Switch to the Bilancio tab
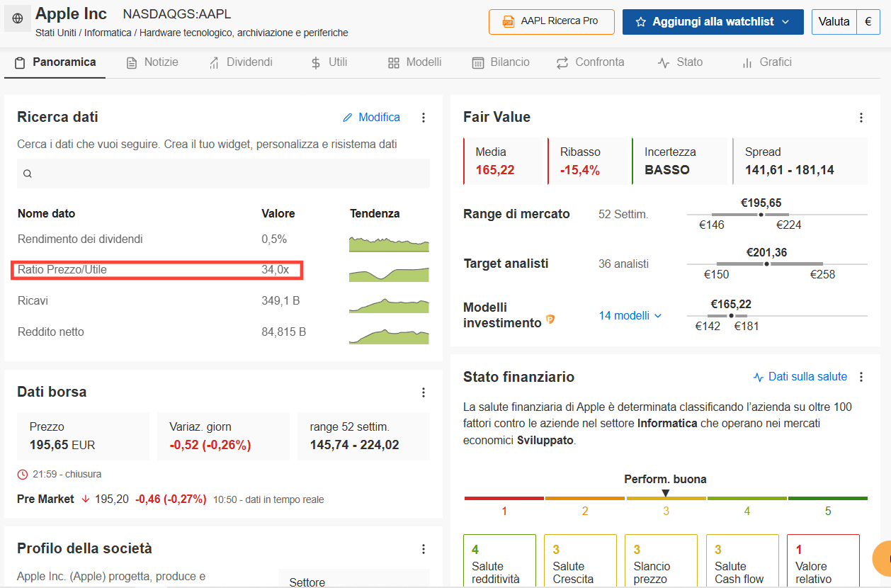 (501, 62)
